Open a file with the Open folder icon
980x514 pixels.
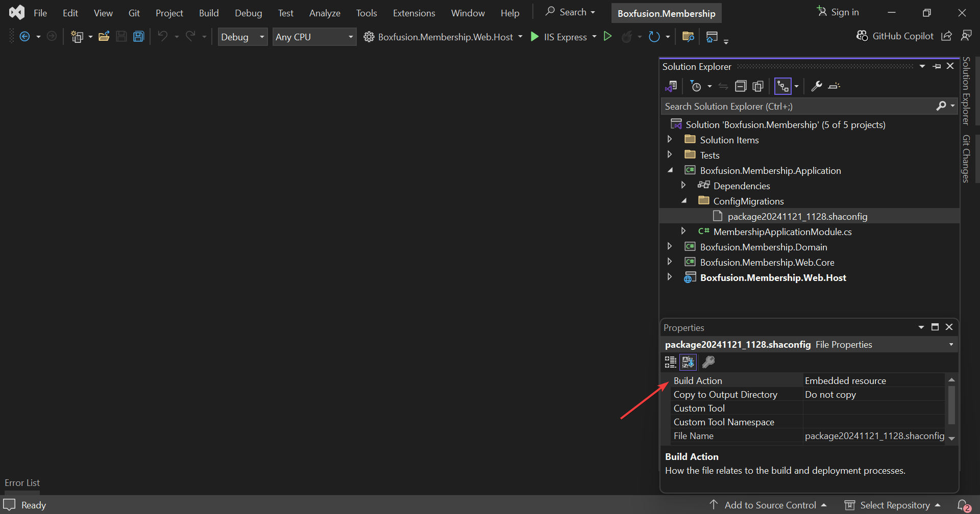click(x=104, y=36)
